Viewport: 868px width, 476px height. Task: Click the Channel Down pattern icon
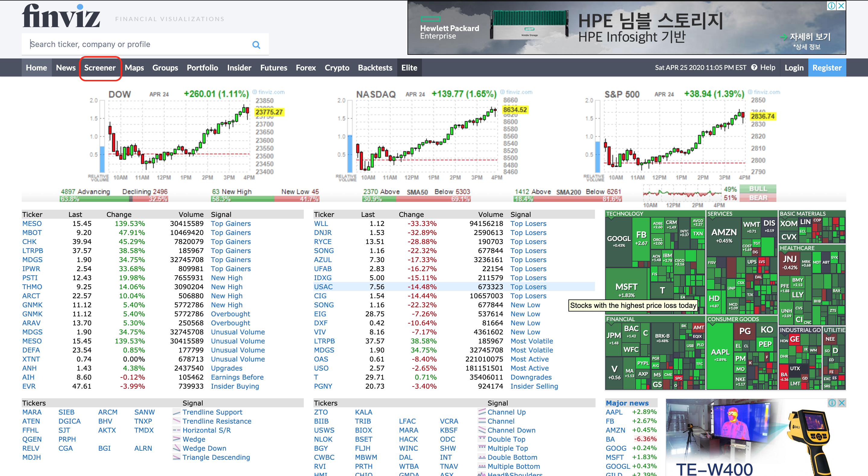(x=482, y=430)
